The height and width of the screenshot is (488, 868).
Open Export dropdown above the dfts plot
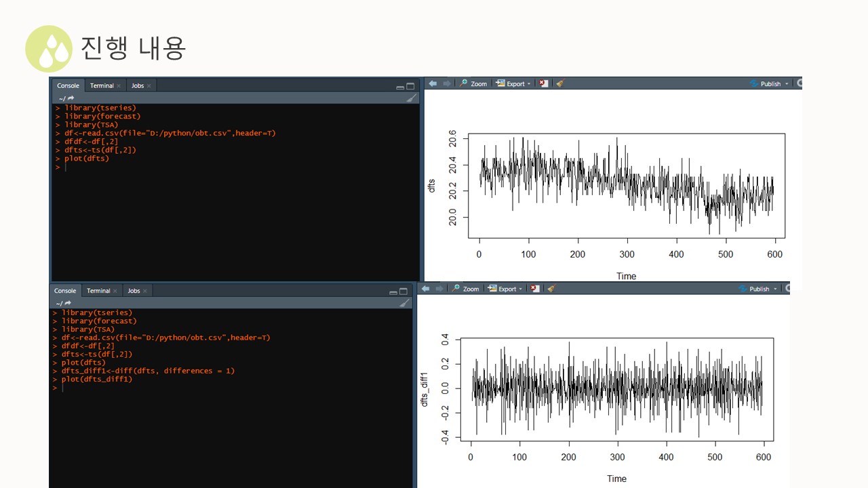pos(513,83)
